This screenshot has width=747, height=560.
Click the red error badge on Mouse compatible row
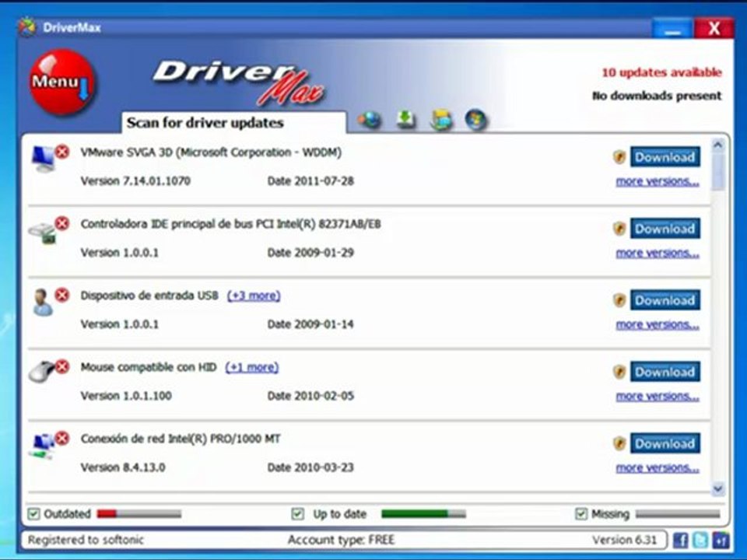pyautogui.click(x=62, y=366)
